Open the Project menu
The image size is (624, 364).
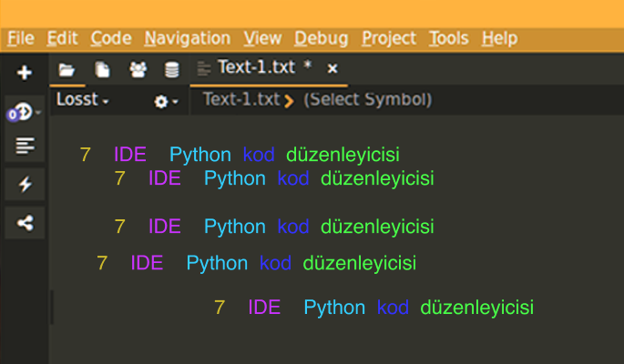pos(388,38)
